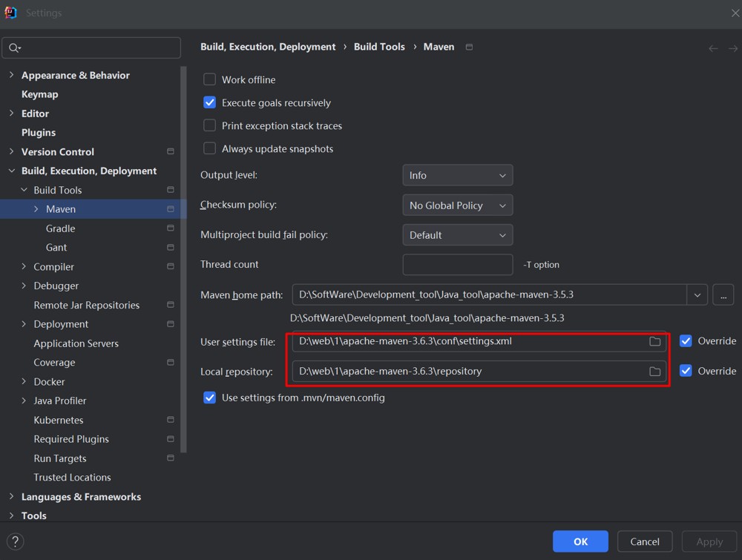The height and width of the screenshot is (560, 742).
Task: Click the forward navigation arrow
Action: click(x=733, y=48)
